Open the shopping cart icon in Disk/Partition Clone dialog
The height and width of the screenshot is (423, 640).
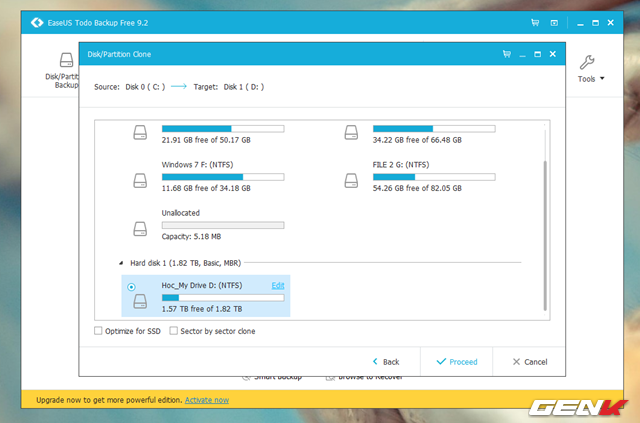pyautogui.click(x=507, y=54)
